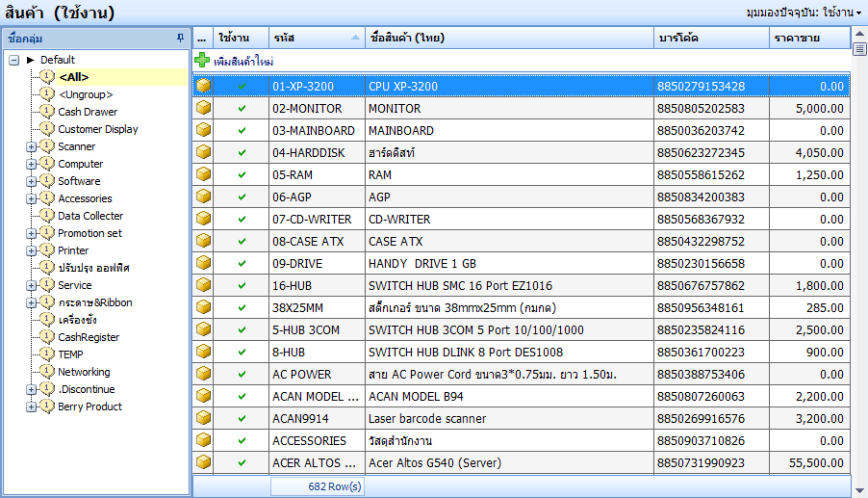Viewport: 868px width, 498px height.
Task: Click the box icon for 02-MONITOR row
Action: tap(203, 109)
